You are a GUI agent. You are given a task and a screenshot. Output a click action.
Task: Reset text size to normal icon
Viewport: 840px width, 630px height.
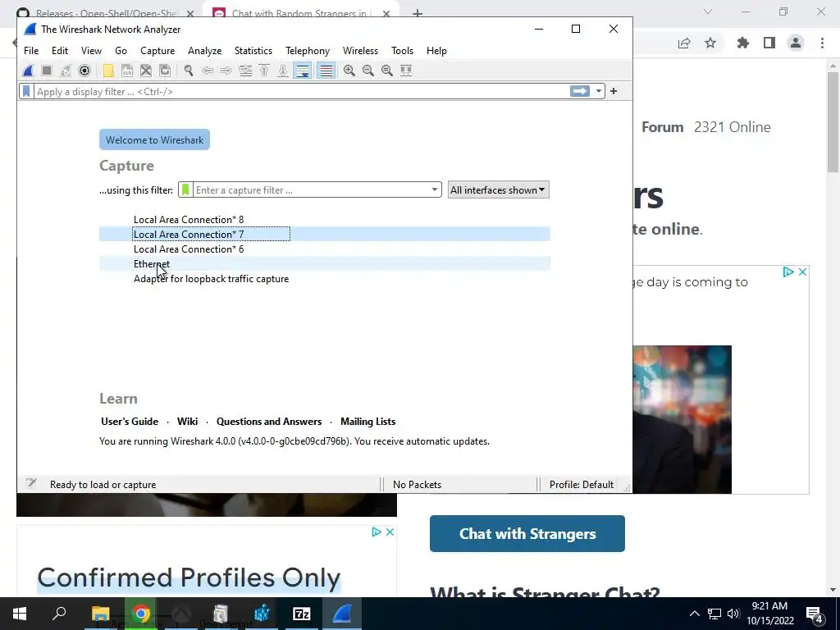click(x=387, y=71)
